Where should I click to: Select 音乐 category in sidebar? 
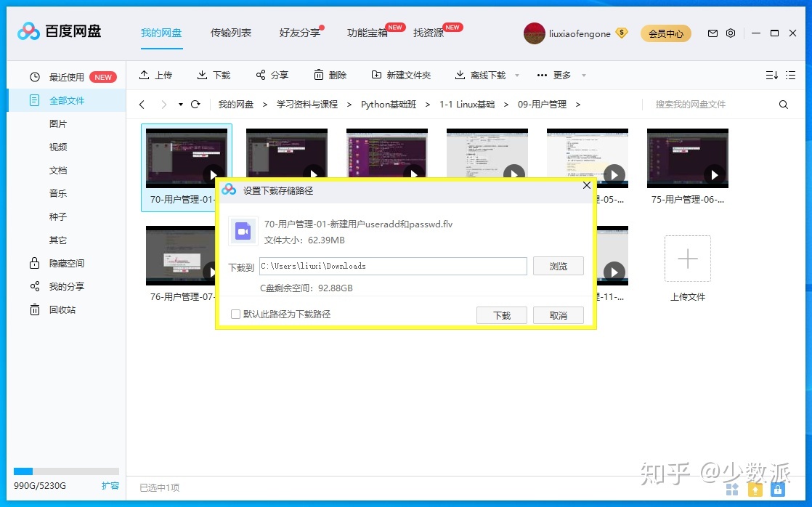coord(58,193)
